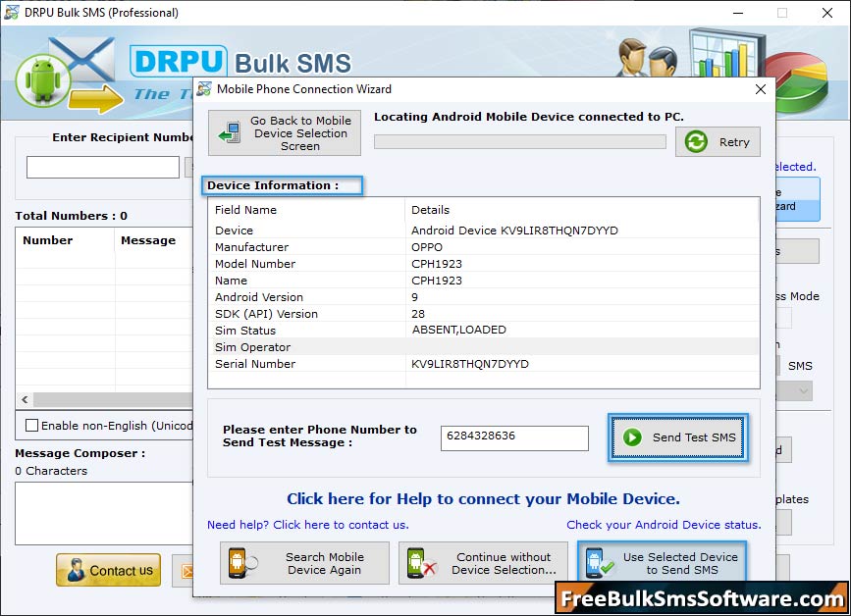851x616 pixels.
Task: Click the Device Information group label
Action: (x=273, y=185)
